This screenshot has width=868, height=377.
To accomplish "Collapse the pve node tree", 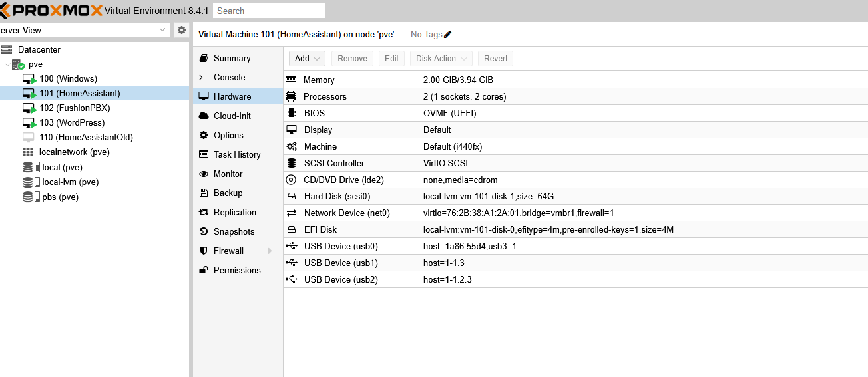I will point(7,64).
